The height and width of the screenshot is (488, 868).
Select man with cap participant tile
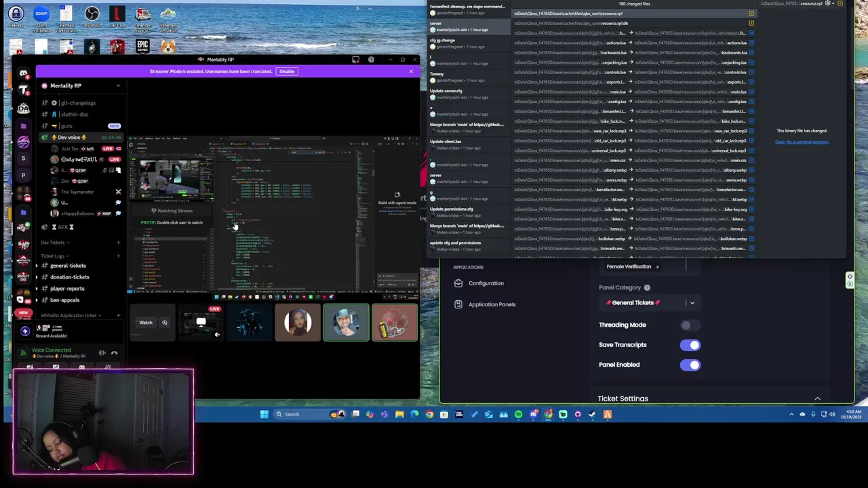pyautogui.click(x=347, y=323)
